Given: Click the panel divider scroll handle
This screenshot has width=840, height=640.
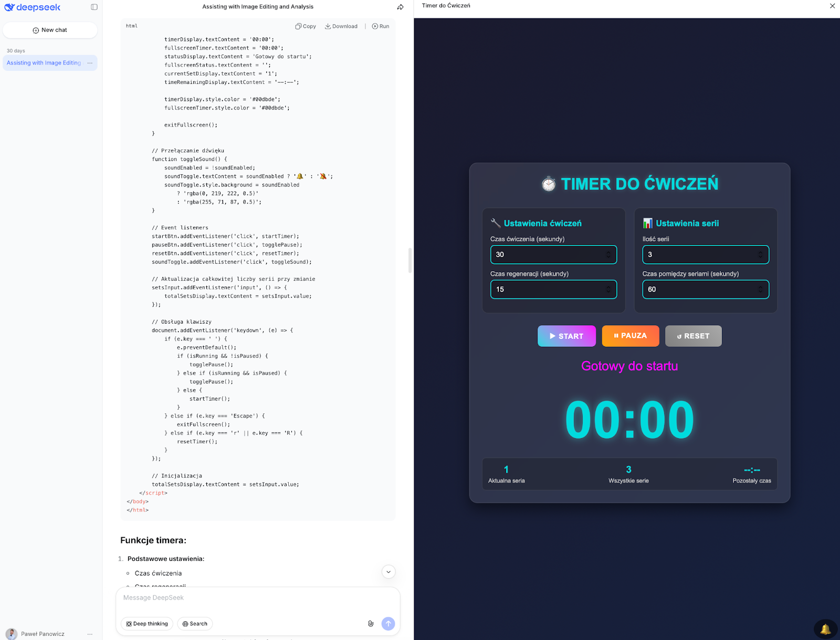Looking at the screenshot, I should [409, 260].
